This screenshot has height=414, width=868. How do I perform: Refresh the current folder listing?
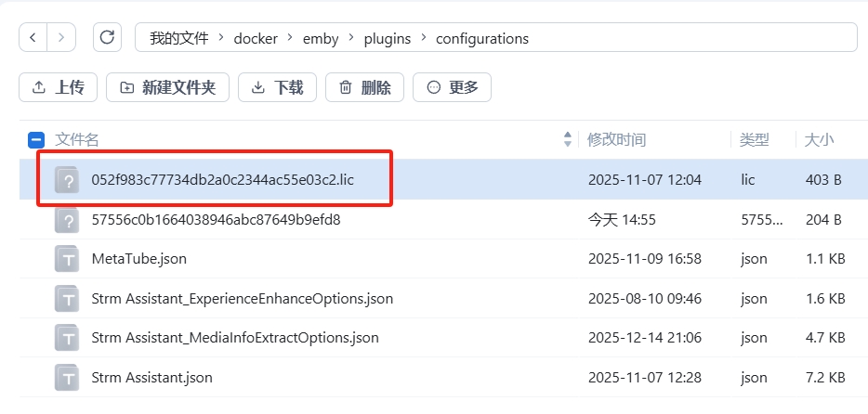pyautogui.click(x=107, y=38)
